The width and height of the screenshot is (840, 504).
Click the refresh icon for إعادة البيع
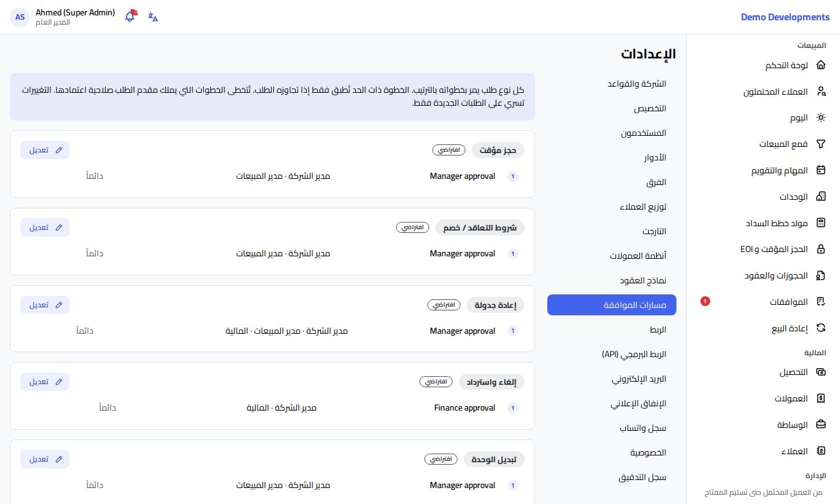coord(820,328)
